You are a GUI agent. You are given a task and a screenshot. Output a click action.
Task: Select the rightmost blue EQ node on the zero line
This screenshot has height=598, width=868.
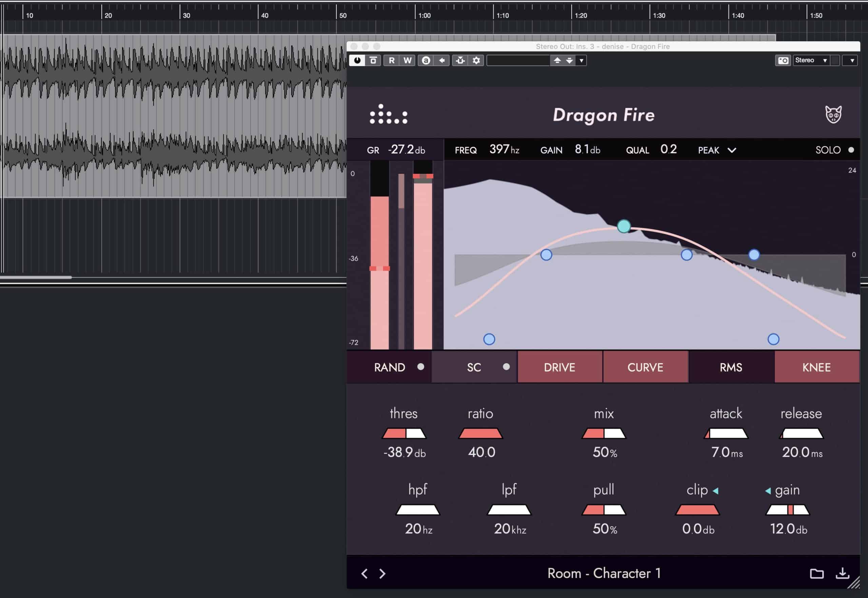tap(754, 255)
